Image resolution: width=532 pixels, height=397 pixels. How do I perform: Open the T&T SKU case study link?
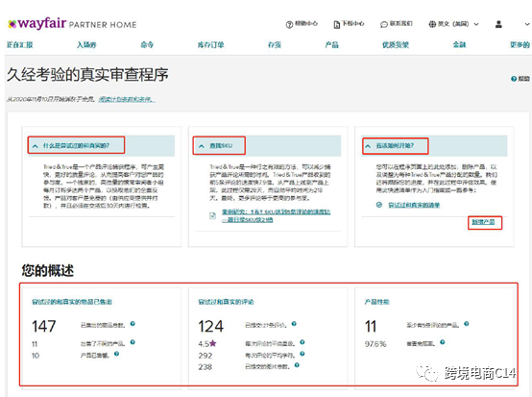click(277, 215)
